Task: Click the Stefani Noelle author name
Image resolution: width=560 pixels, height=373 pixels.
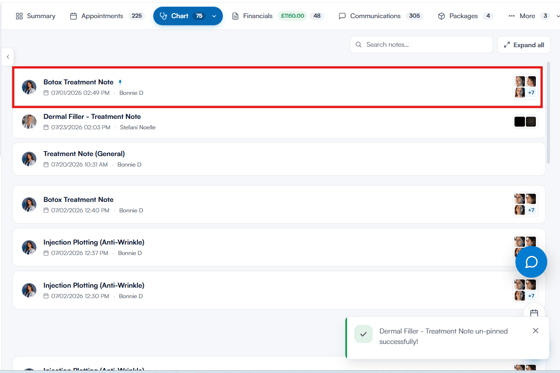Action: (138, 127)
